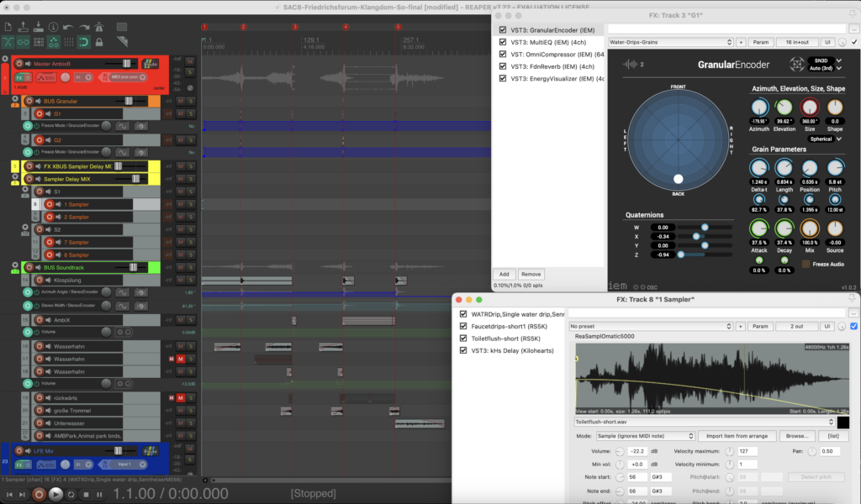Viewport: 861px width, 504px height.
Task: Toggle the lock icon in the toolbar
Action: pos(99,42)
